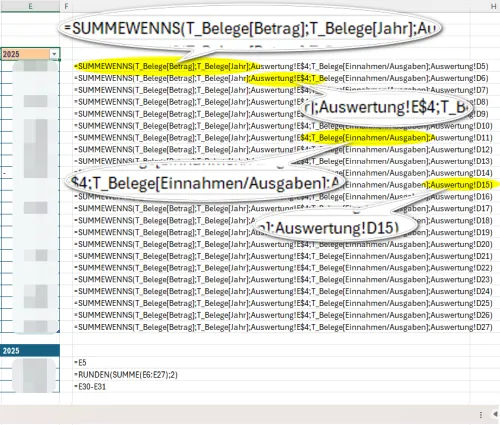Viewport: 500px width, 425px height.
Task: Click the formula ending in Auswertung!D22
Action: click(x=283, y=268)
